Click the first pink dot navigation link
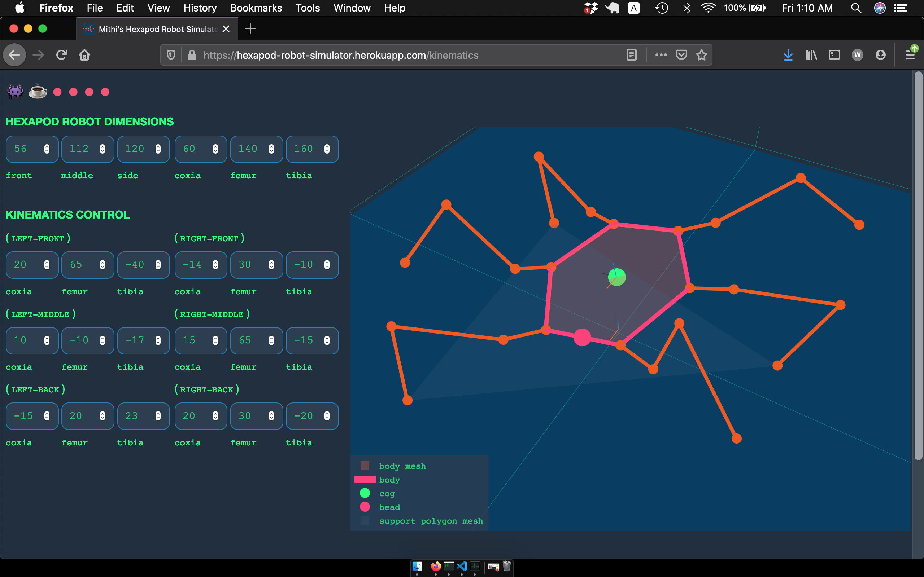 [57, 92]
